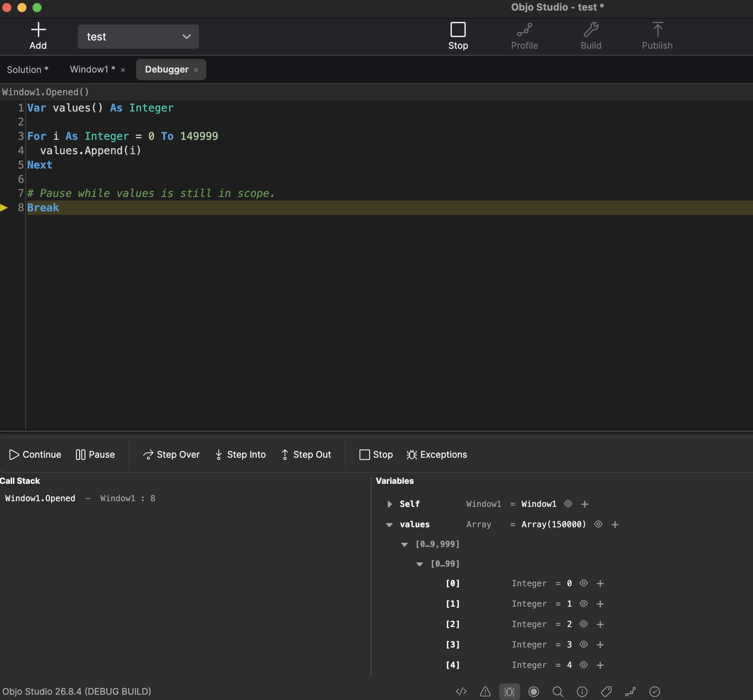Click the Window1.Opened() breadcrumb label
The height and width of the screenshot is (700, 753).
(x=45, y=92)
